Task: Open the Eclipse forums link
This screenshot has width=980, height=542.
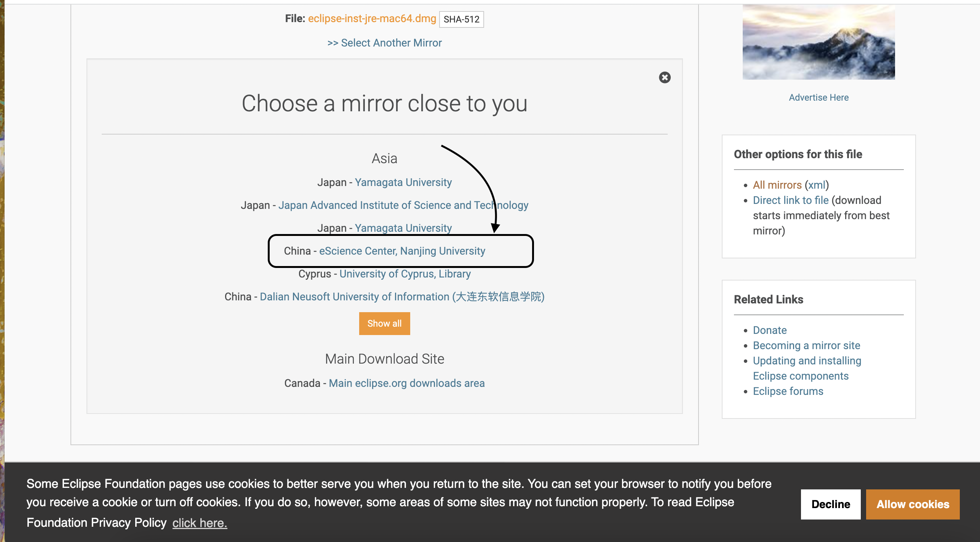Action: tap(788, 391)
